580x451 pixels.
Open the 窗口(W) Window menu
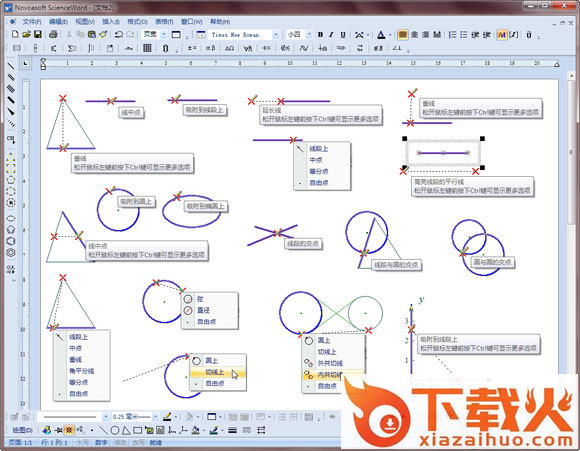[x=192, y=22]
